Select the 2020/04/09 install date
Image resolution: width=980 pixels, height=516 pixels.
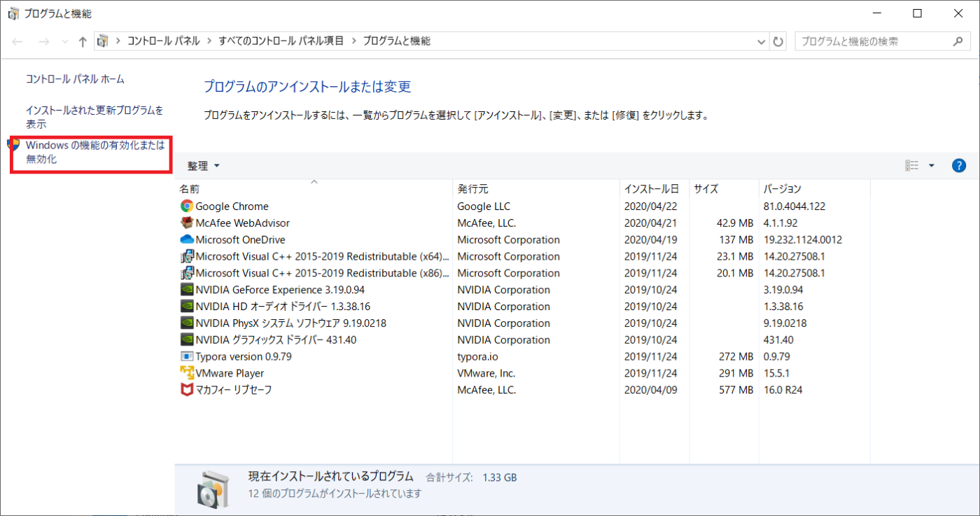click(651, 390)
